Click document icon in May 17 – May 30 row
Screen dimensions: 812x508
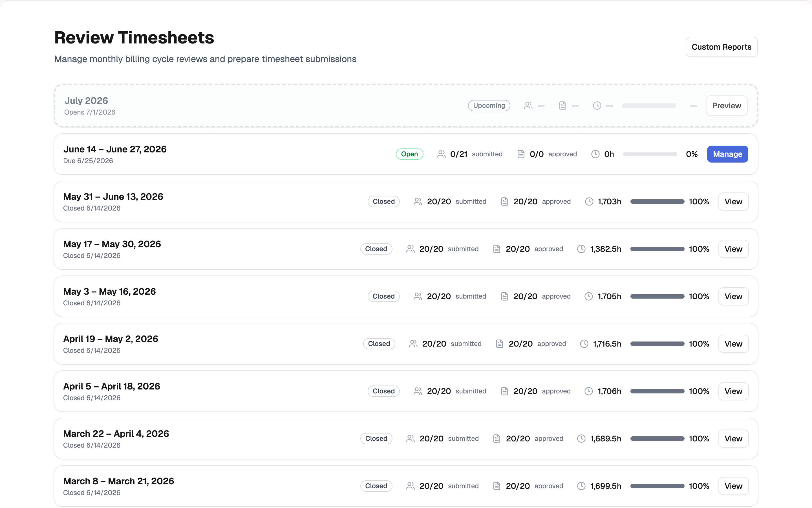[497, 249]
